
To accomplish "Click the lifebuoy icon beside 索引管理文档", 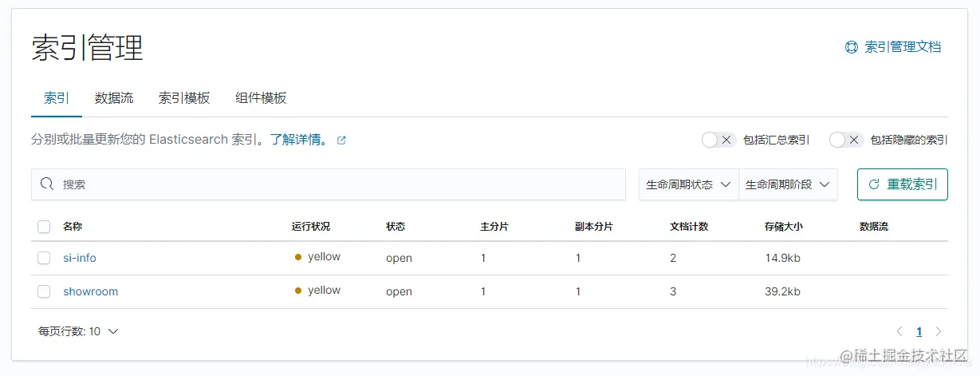I will 851,47.
